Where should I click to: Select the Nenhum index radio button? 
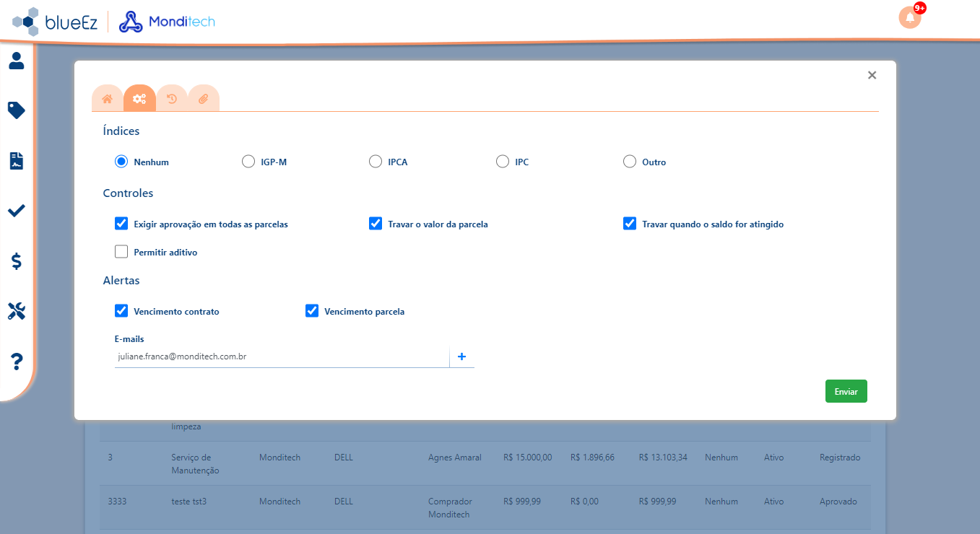point(121,162)
